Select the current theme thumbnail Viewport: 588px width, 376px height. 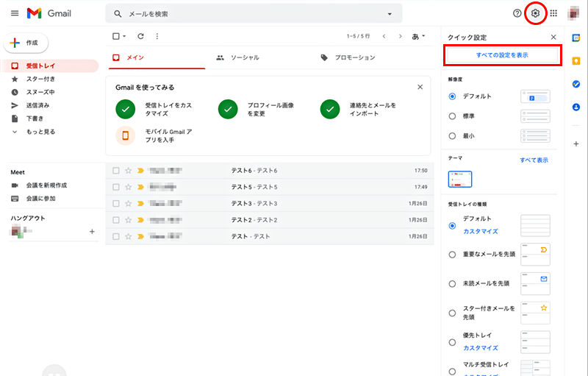coord(460,179)
